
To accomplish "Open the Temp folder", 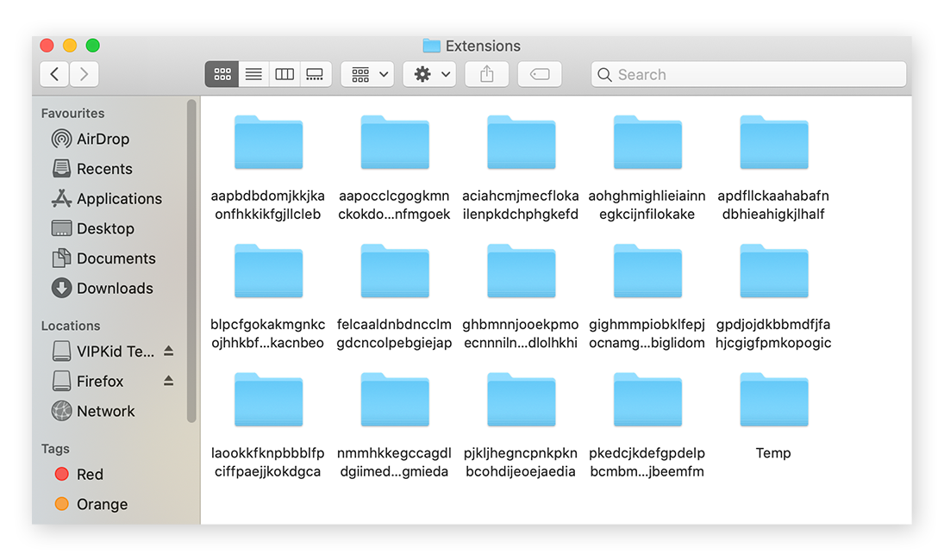I will tap(772, 399).
